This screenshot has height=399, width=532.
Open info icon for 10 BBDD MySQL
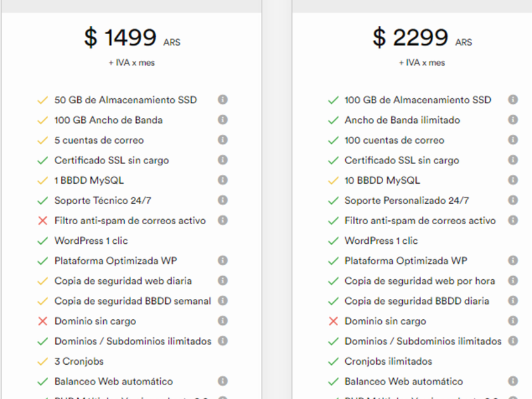pos(513,180)
